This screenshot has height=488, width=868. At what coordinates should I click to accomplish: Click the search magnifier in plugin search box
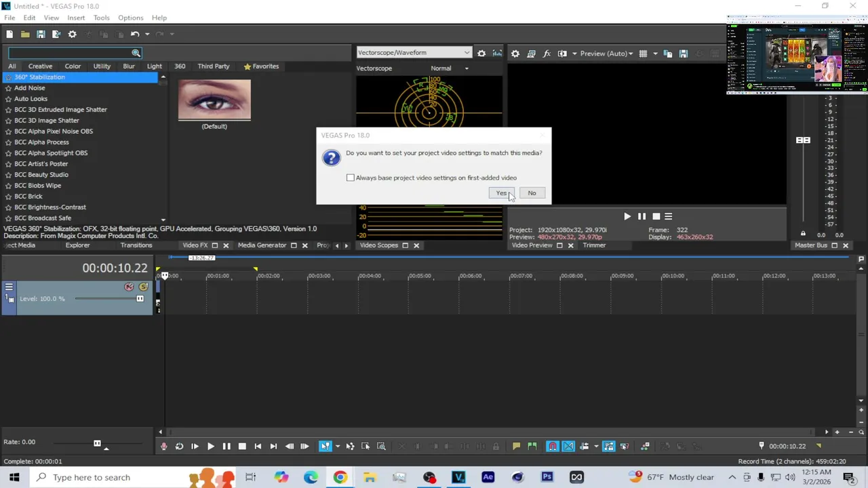click(x=136, y=53)
